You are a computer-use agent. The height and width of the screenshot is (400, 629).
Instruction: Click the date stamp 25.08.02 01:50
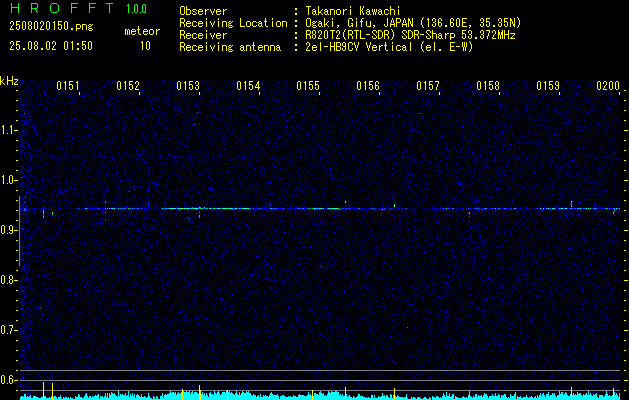[x=51, y=46]
